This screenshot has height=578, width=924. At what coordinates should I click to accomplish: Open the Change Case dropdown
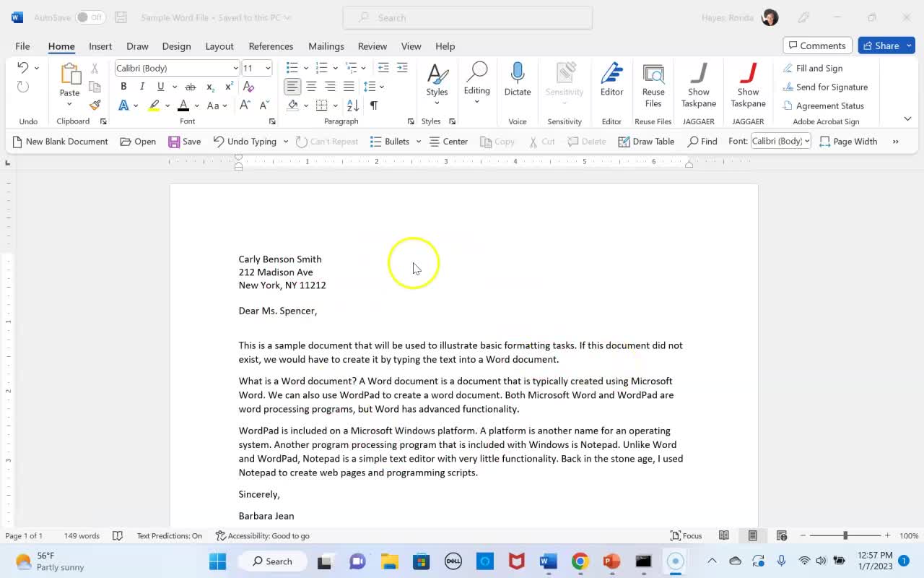217,105
